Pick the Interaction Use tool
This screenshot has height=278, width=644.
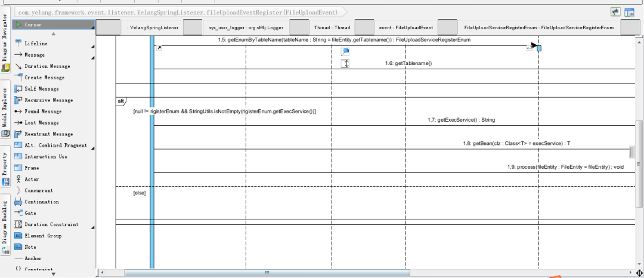click(45, 156)
